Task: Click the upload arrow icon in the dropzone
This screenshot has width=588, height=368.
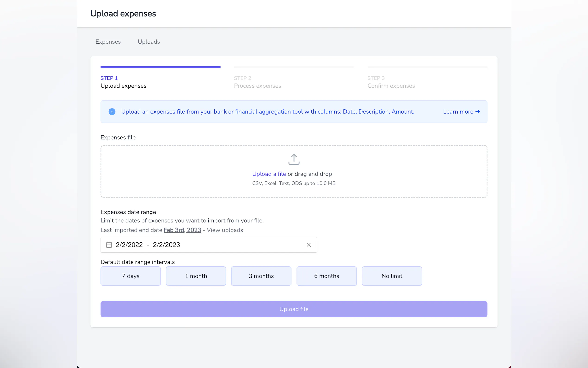Action: tap(294, 159)
